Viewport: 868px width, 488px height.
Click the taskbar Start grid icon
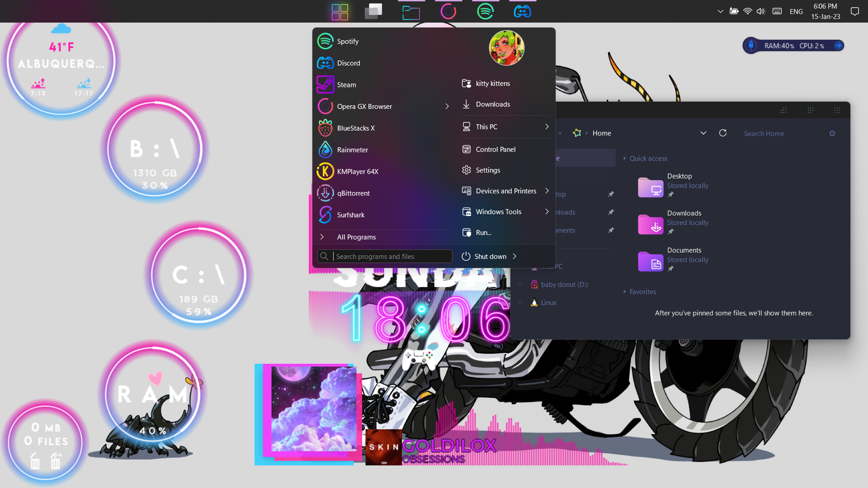(x=340, y=12)
